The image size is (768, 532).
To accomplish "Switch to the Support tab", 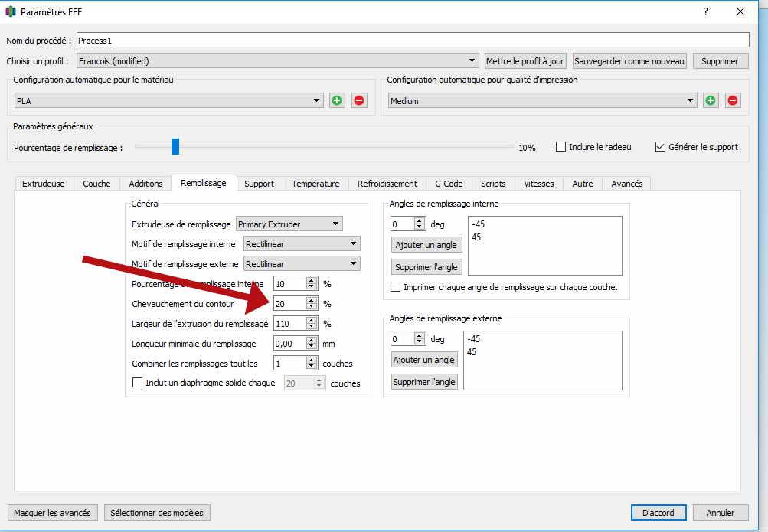I will pos(259,184).
